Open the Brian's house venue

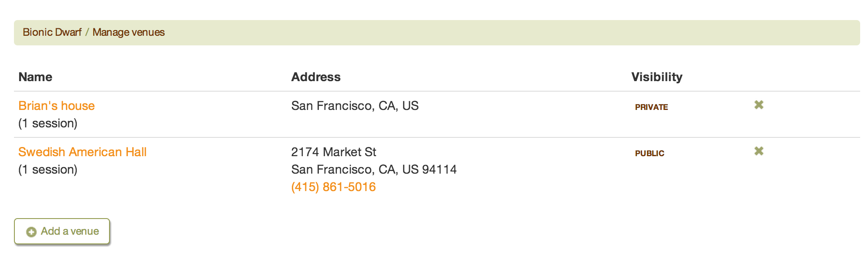click(x=56, y=106)
